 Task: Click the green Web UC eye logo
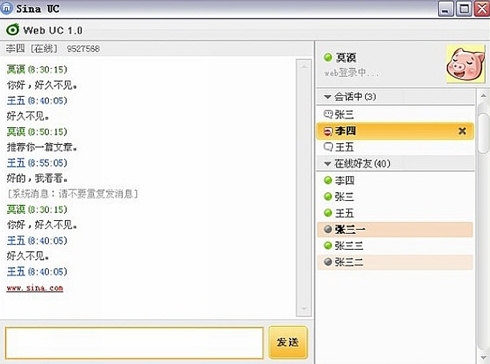(x=13, y=30)
